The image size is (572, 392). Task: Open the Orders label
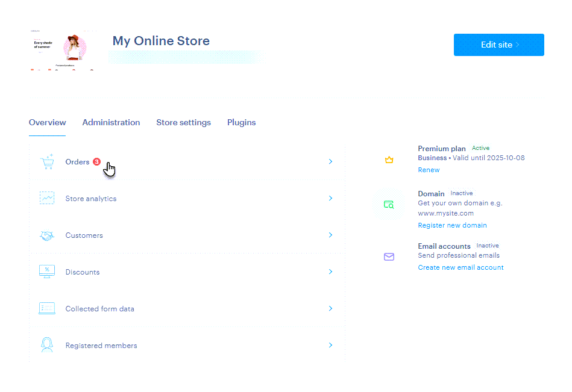(77, 162)
